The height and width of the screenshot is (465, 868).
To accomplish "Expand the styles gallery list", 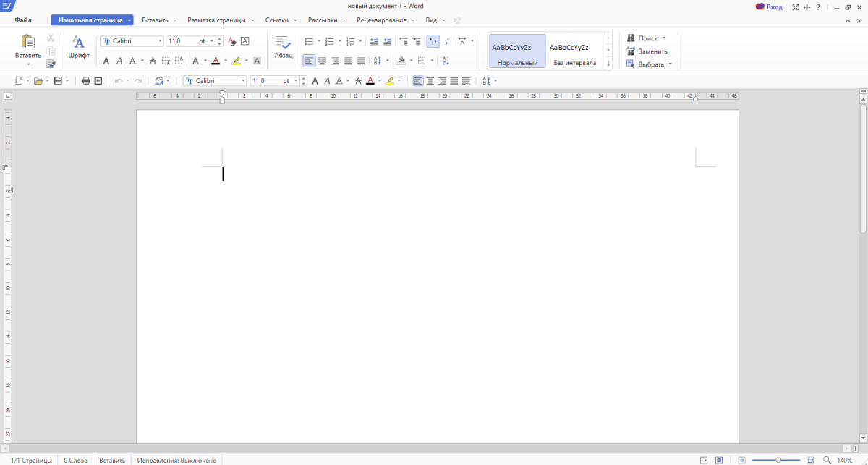I will click(608, 64).
